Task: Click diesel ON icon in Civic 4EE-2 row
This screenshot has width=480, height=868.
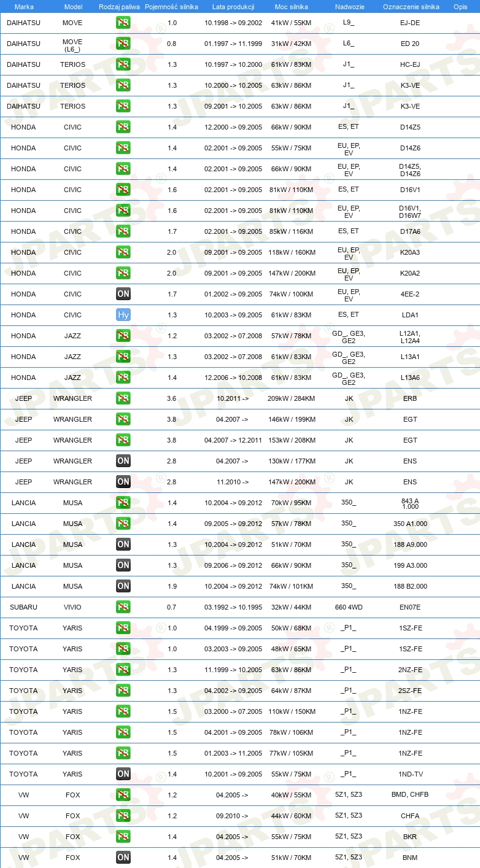Action: (123, 294)
